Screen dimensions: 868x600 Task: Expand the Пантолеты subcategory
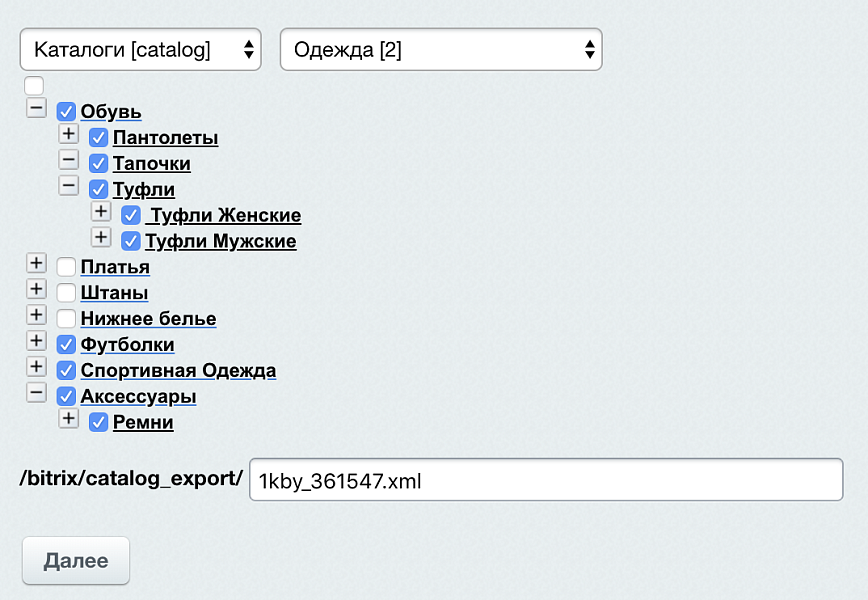coord(68,133)
